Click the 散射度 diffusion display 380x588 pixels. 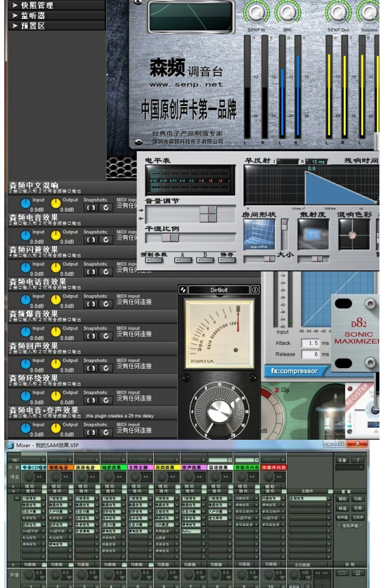(313, 235)
